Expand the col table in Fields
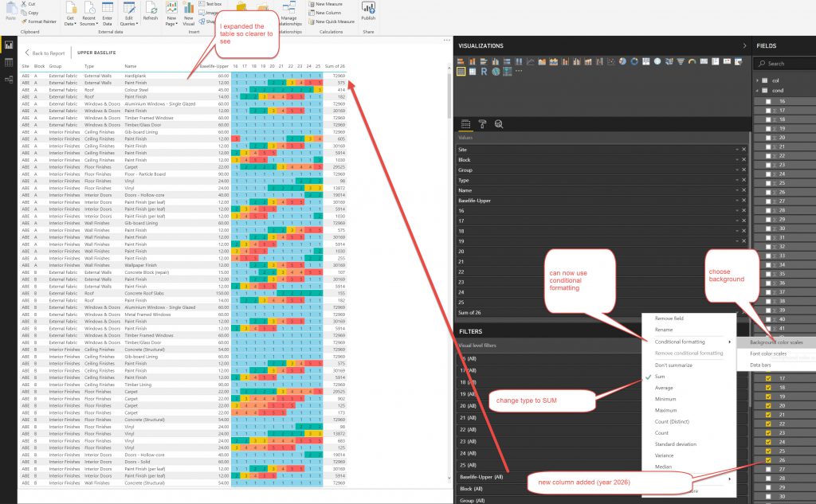The height and width of the screenshot is (504, 816). coord(758,80)
